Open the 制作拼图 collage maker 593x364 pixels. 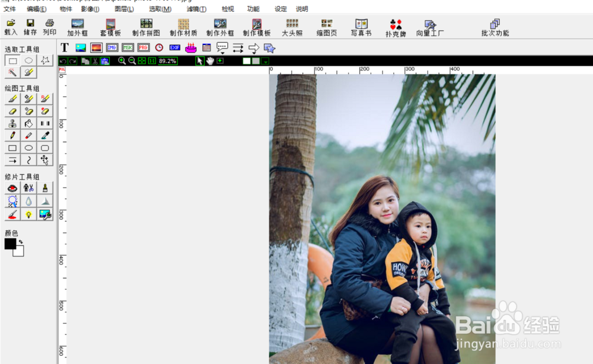[x=146, y=28]
